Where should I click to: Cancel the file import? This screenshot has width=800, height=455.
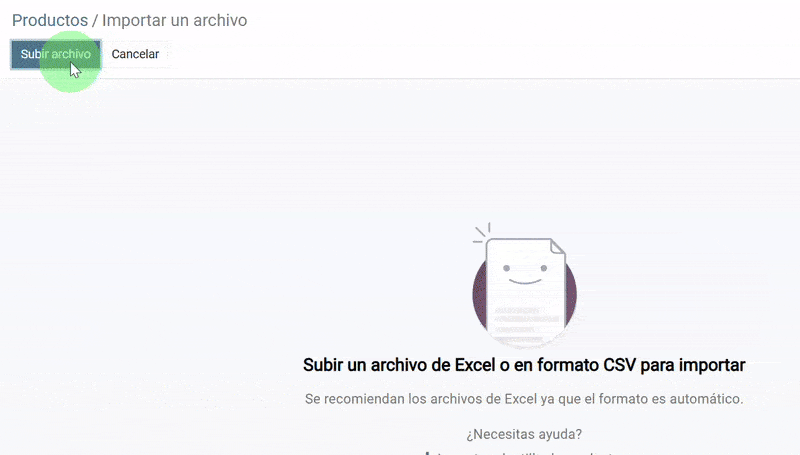pyautogui.click(x=135, y=54)
